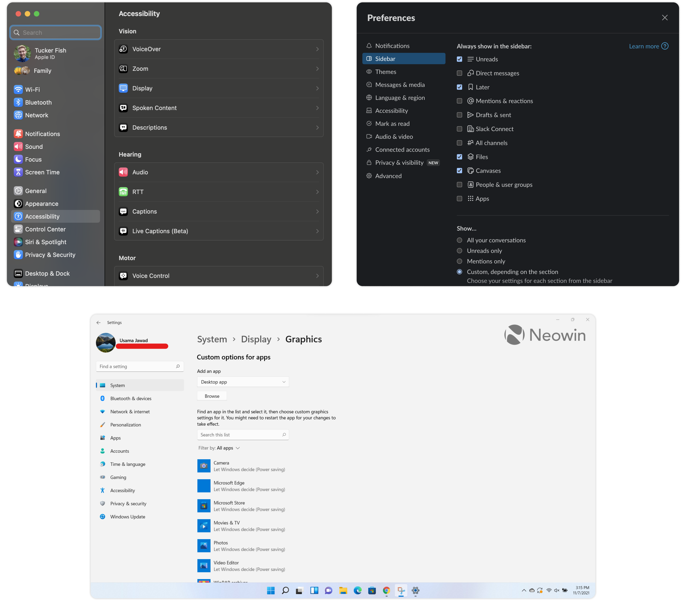Click the Photos app icon in graphics list

[x=204, y=546]
